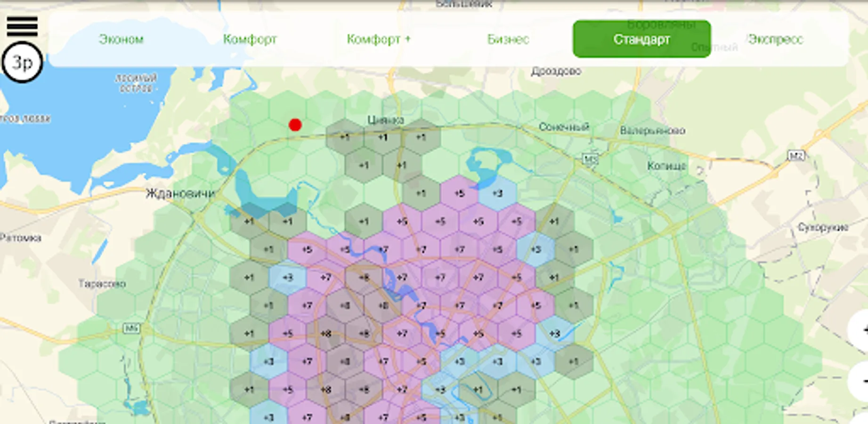Zoom out with the minus button
Screen dimensions: 868x424
[860, 381]
